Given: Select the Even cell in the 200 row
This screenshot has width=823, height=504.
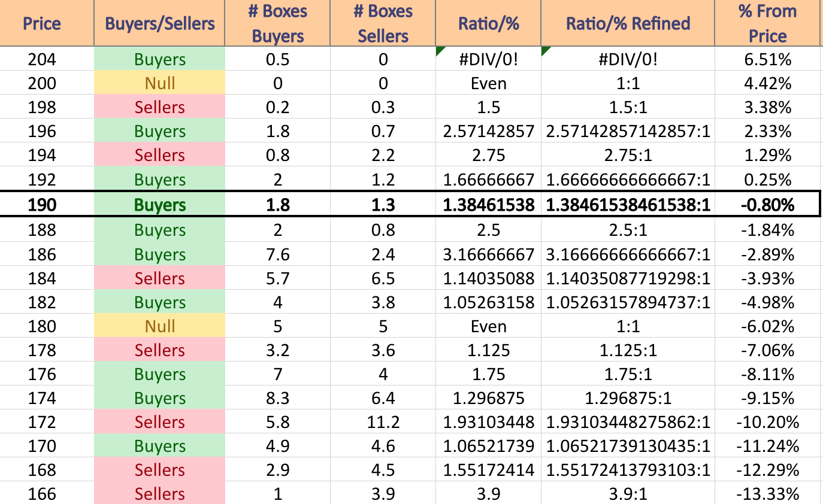Looking at the screenshot, I should 488,83.
